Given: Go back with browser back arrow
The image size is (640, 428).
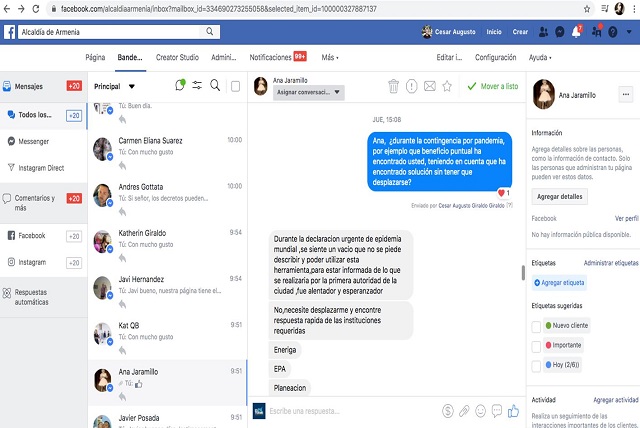Looking at the screenshot, I should (x=7, y=9).
